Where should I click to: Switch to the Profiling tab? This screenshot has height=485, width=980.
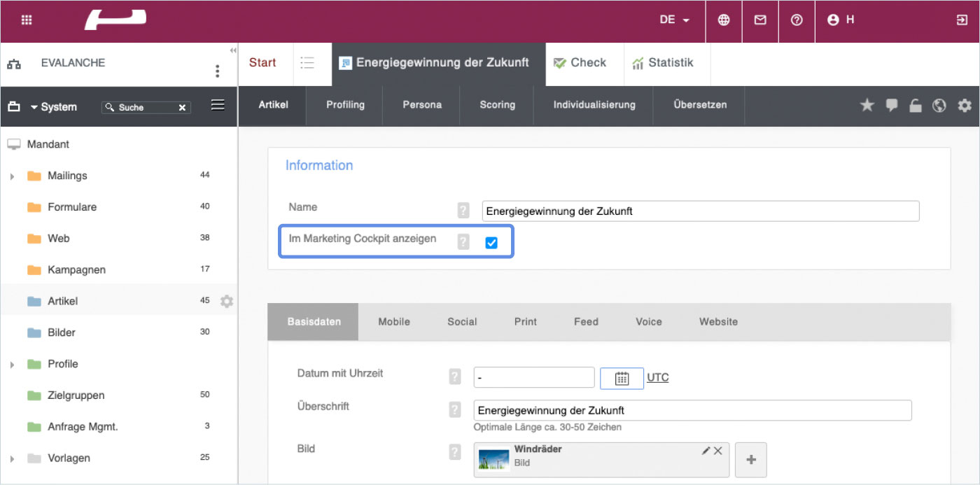(345, 105)
